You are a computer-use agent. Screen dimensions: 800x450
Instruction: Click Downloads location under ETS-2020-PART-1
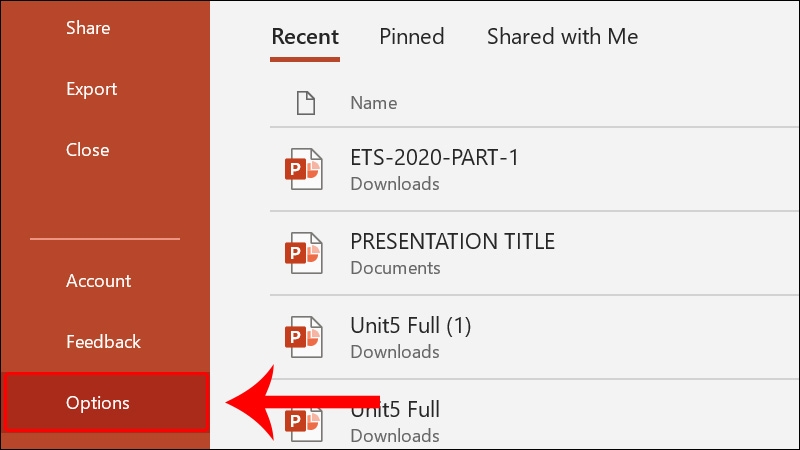pyautogui.click(x=395, y=184)
